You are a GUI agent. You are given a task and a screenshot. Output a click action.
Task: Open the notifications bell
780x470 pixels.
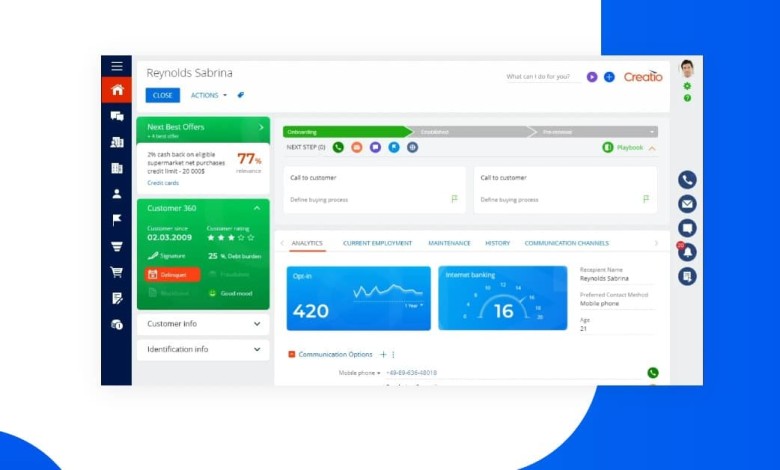[687, 252]
